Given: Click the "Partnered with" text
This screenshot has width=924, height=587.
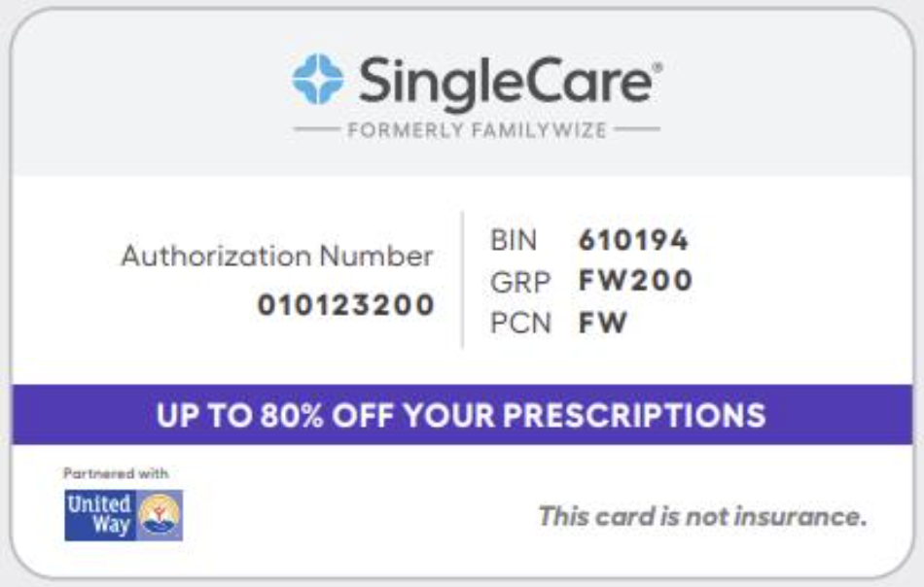Looking at the screenshot, I should 116,473.
